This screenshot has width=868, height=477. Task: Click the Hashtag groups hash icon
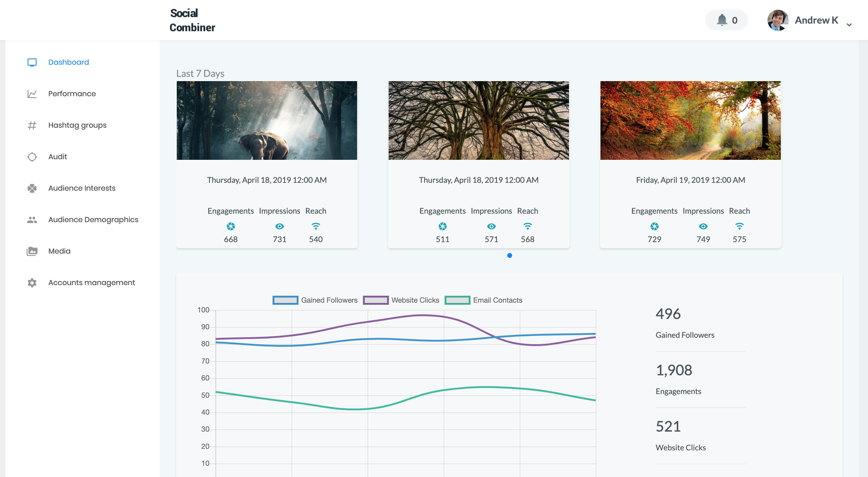(32, 125)
